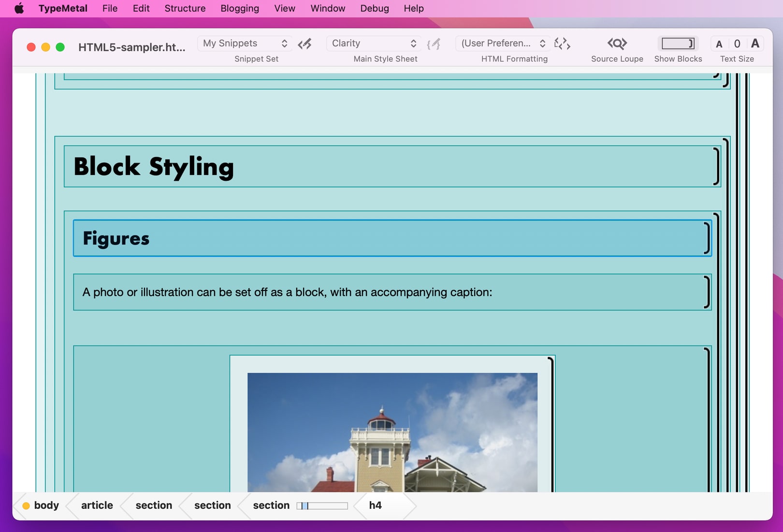Click the HTML Formatting label

tap(515, 59)
